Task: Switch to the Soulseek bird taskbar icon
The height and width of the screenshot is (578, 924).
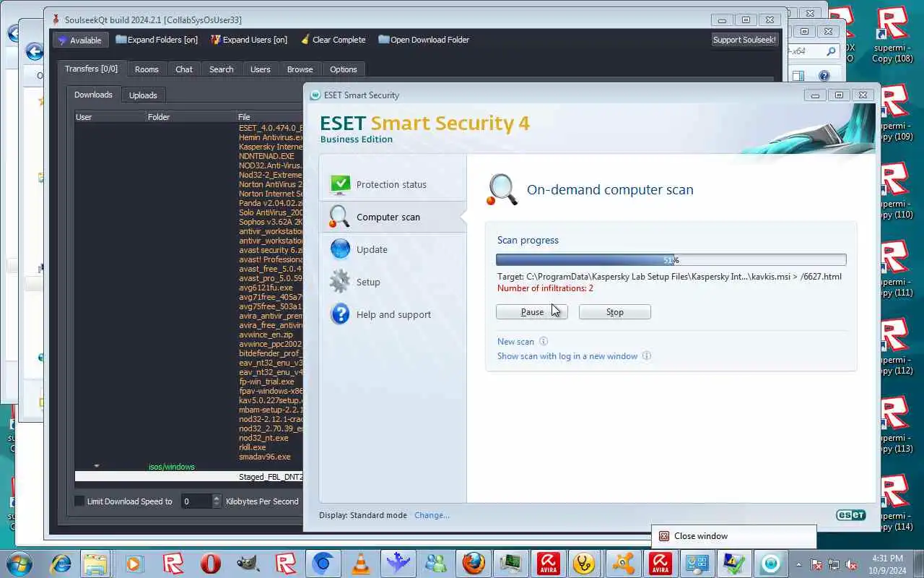Action: [398, 563]
